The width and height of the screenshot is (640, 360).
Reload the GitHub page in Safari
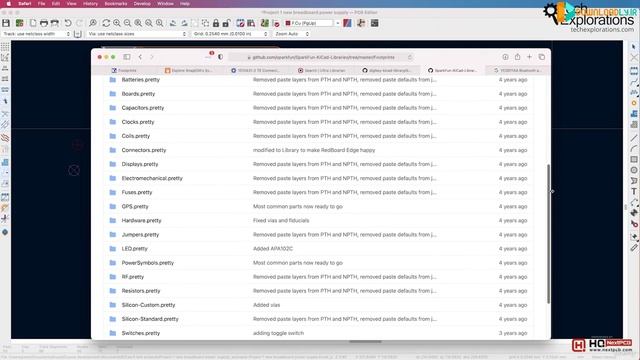tap(409, 57)
